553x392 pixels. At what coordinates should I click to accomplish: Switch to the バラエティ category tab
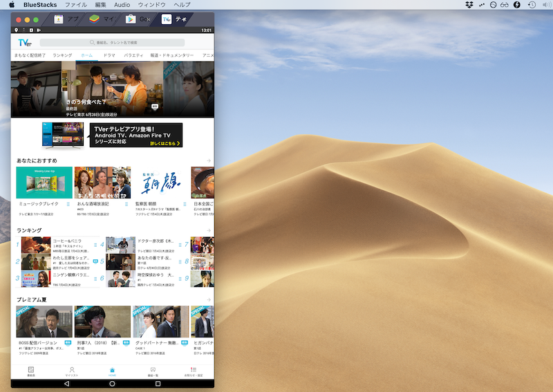pos(133,55)
